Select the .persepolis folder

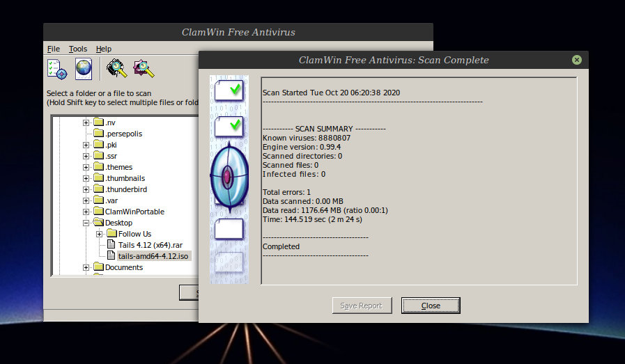coord(123,134)
